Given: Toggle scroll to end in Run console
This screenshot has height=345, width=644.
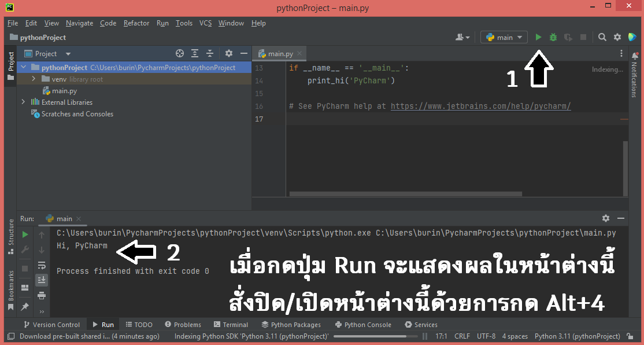Looking at the screenshot, I should [x=42, y=280].
